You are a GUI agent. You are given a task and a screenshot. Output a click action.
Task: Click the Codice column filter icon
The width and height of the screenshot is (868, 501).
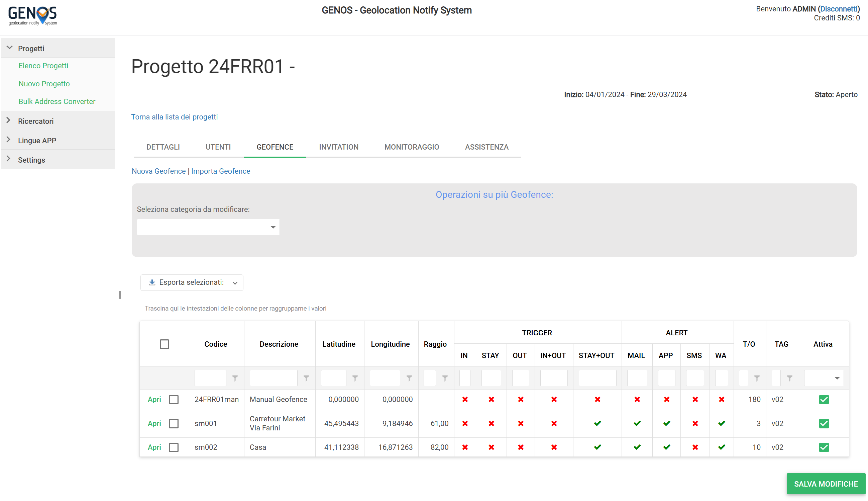click(235, 378)
